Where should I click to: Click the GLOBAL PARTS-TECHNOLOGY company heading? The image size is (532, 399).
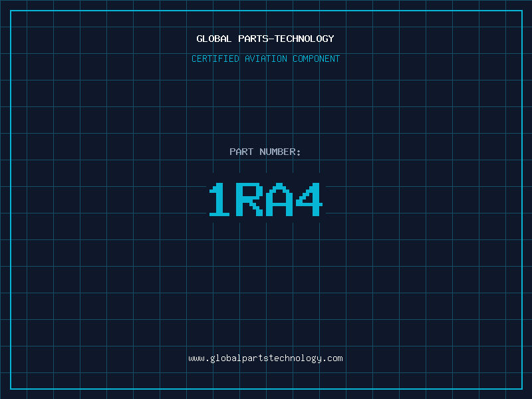pos(265,39)
